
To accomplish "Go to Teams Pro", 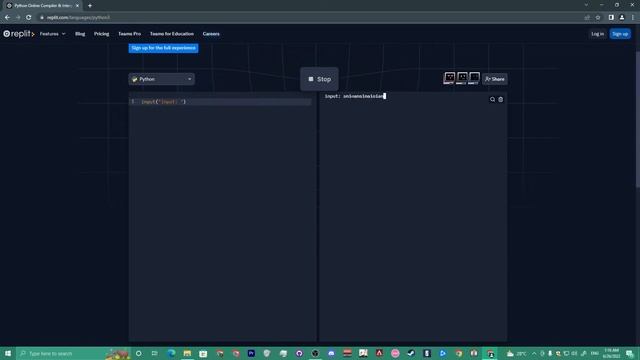I will click(x=129, y=34).
